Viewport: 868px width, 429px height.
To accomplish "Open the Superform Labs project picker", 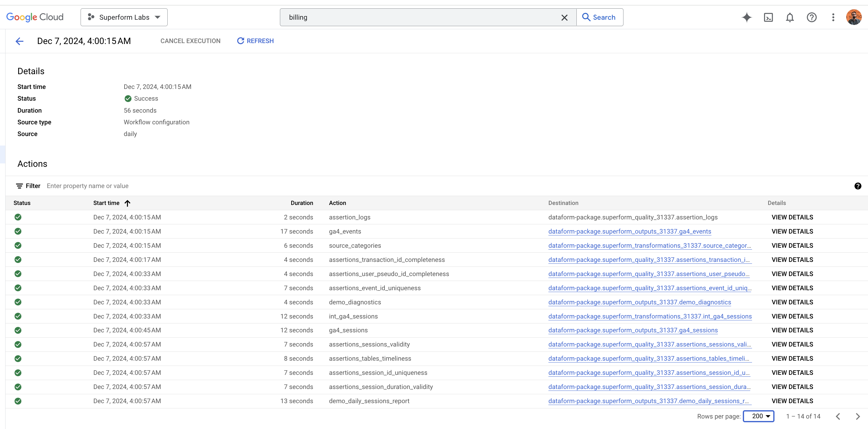I will 124,17.
